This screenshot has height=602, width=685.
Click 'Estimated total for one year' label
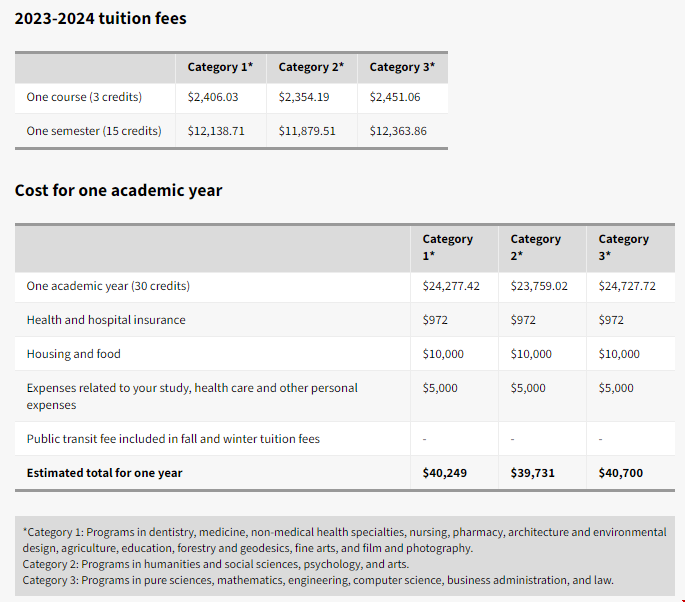coord(104,473)
